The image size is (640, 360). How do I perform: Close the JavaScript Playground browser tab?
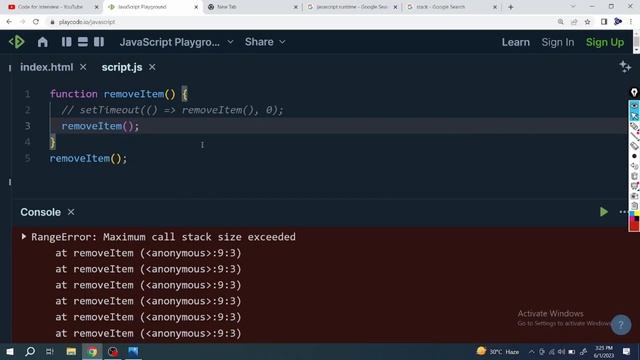pos(196,7)
